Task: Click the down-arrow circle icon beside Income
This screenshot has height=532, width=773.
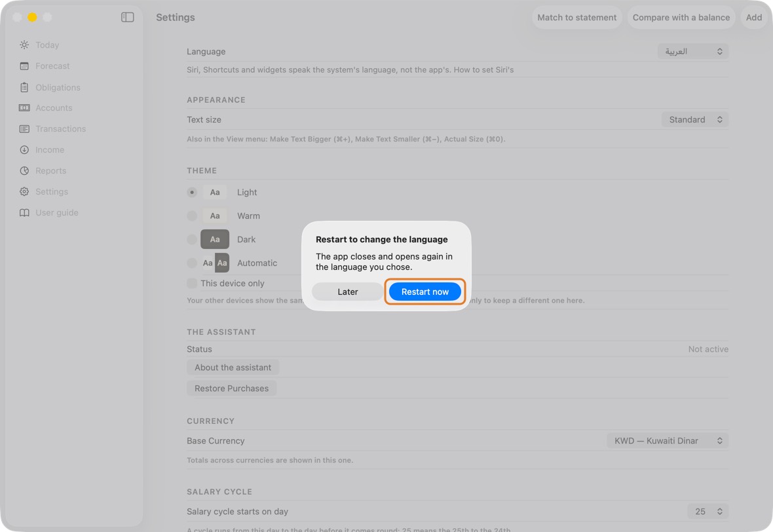Action: point(24,150)
